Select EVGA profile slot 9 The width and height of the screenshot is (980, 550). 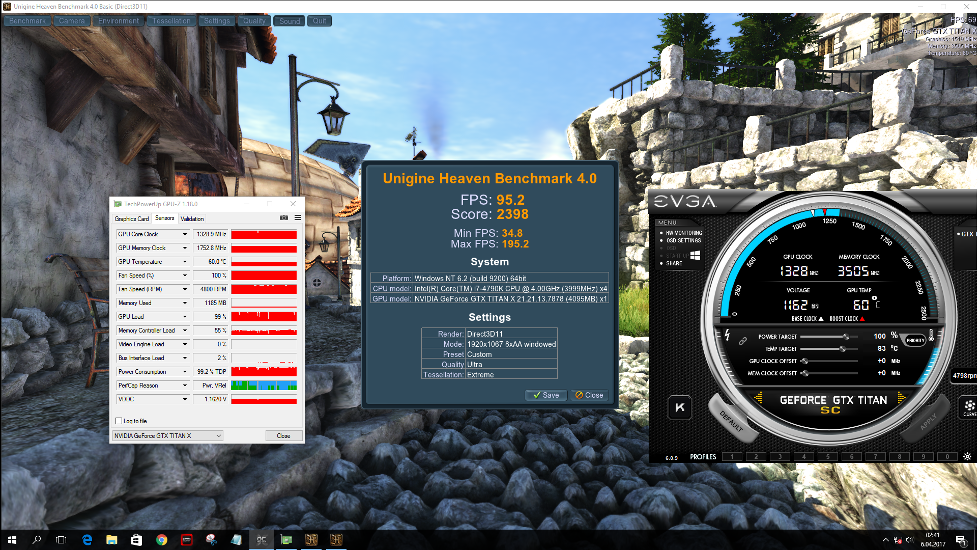pyautogui.click(x=924, y=457)
